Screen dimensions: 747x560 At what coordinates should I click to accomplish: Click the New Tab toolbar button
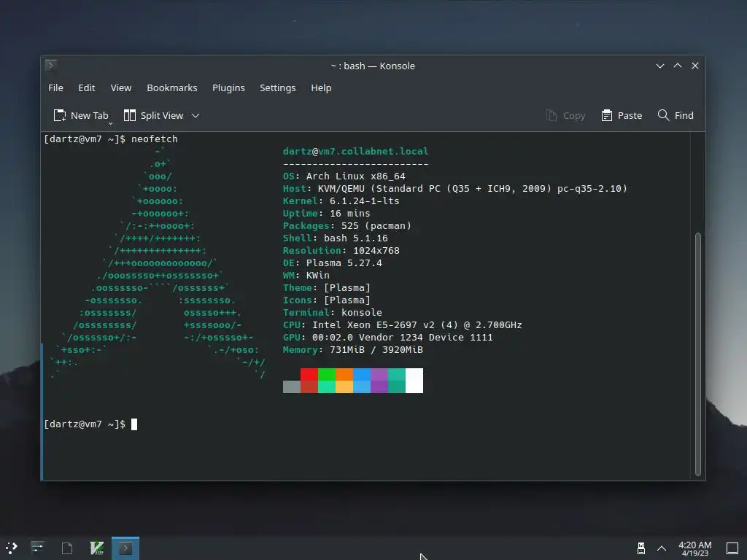coord(81,116)
